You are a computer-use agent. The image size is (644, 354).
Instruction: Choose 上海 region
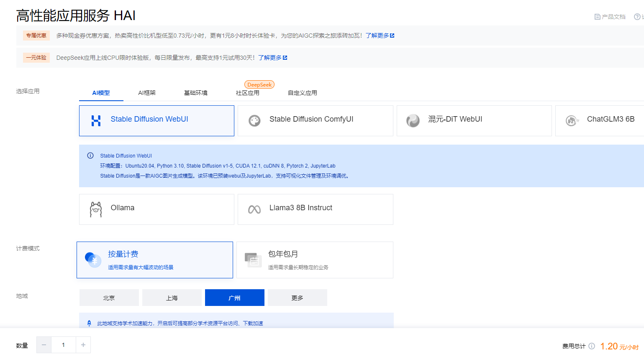coord(172,298)
